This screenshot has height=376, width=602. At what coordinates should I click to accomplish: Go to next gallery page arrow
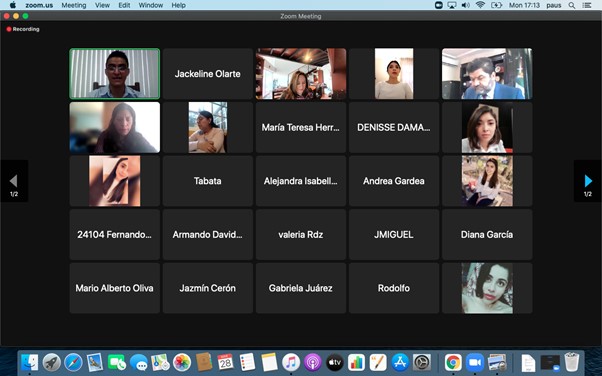588,181
